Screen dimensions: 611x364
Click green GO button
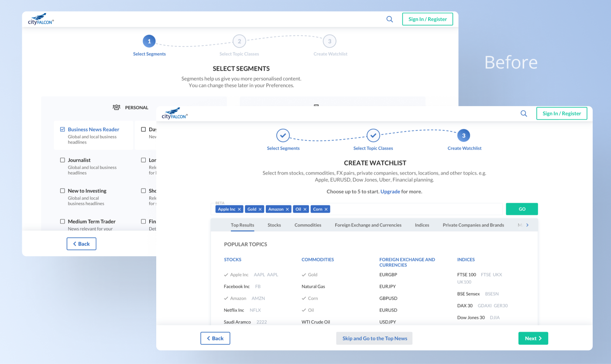[522, 209]
